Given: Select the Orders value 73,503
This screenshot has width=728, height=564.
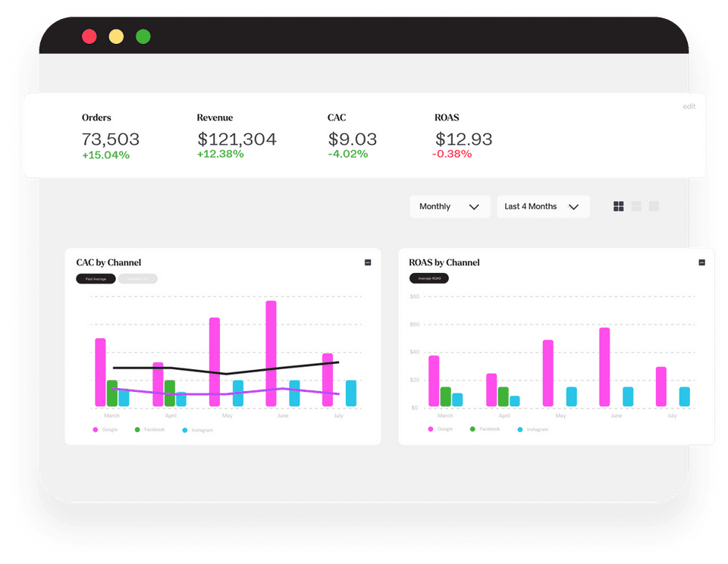Looking at the screenshot, I should pyautogui.click(x=111, y=139).
